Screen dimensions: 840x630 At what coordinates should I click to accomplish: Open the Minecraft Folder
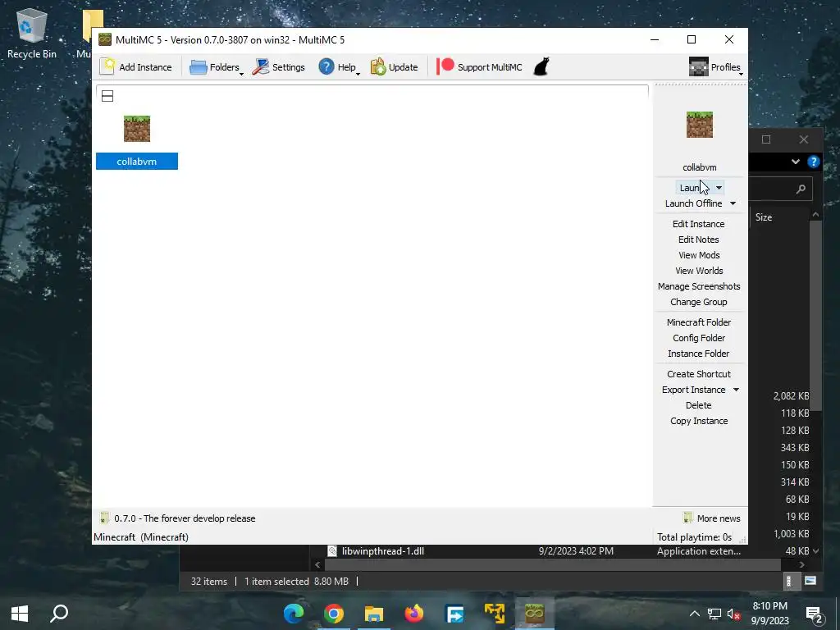[699, 322]
